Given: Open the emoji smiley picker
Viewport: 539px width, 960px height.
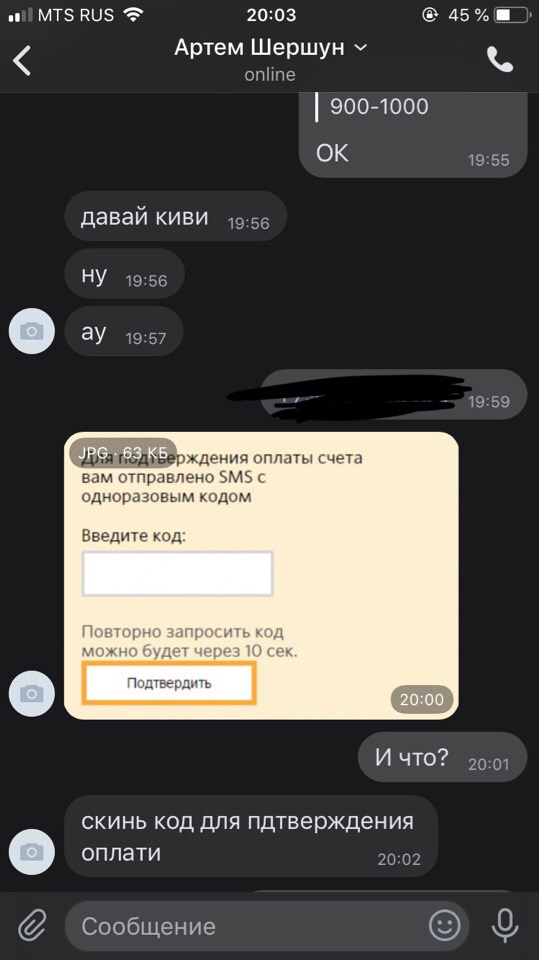Looking at the screenshot, I should pyautogui.click(x=444, y=925).
